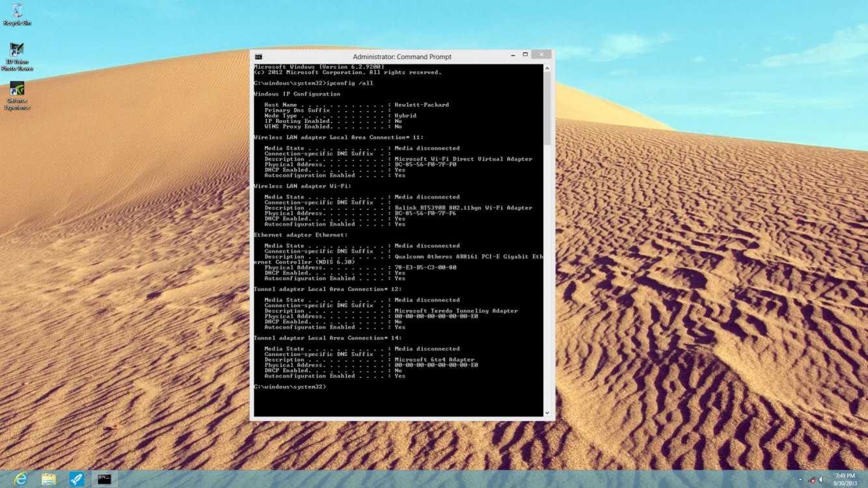Click 'Windows IP Configuration' heading text
Image resolution: width=868 pixels, height=488 pixels.
point(297,94)
